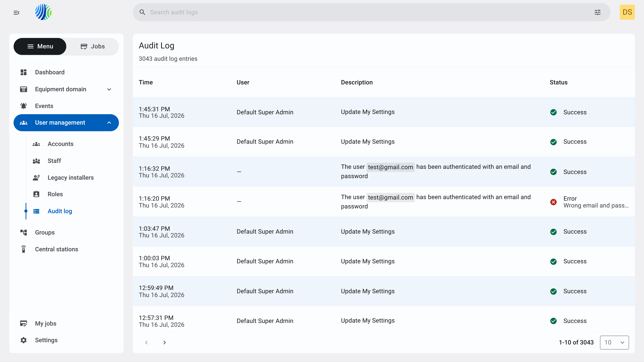Click the Groups hierarchy icon
The width and height of the screenshot is (644, 362).
point(23,233)
